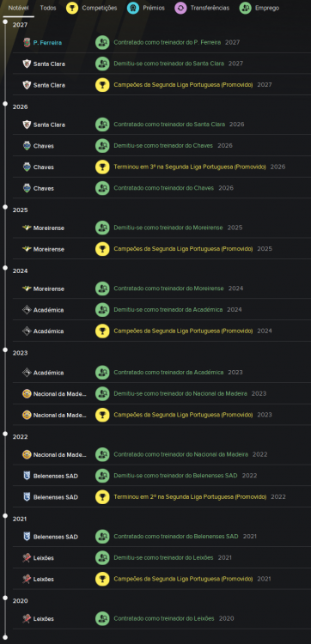Click Leixões crest in the 2020 hiring row
The height and width of the screenshot is (644, 311).
[x=27, y=618]
